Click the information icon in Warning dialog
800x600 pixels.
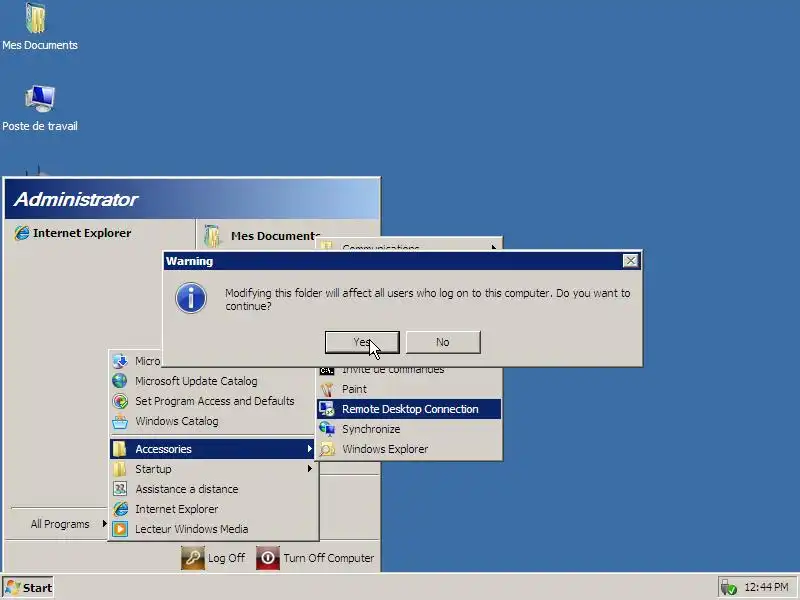pos(191,298)
